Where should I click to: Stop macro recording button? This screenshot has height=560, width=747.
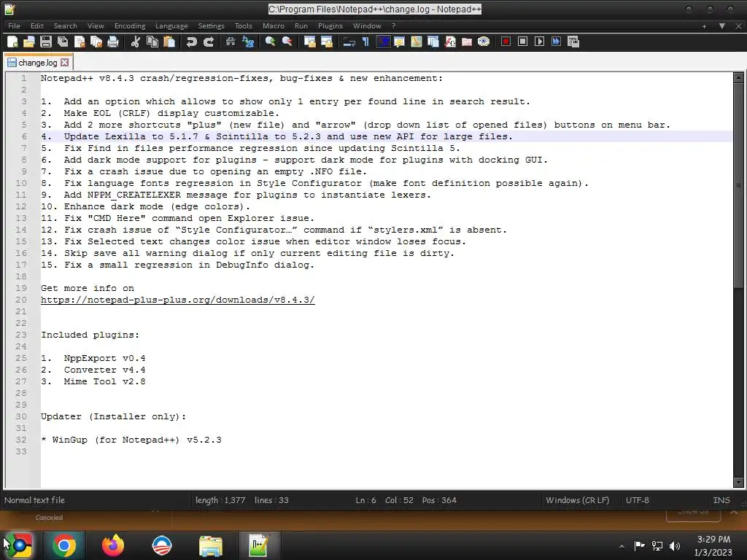522,42
